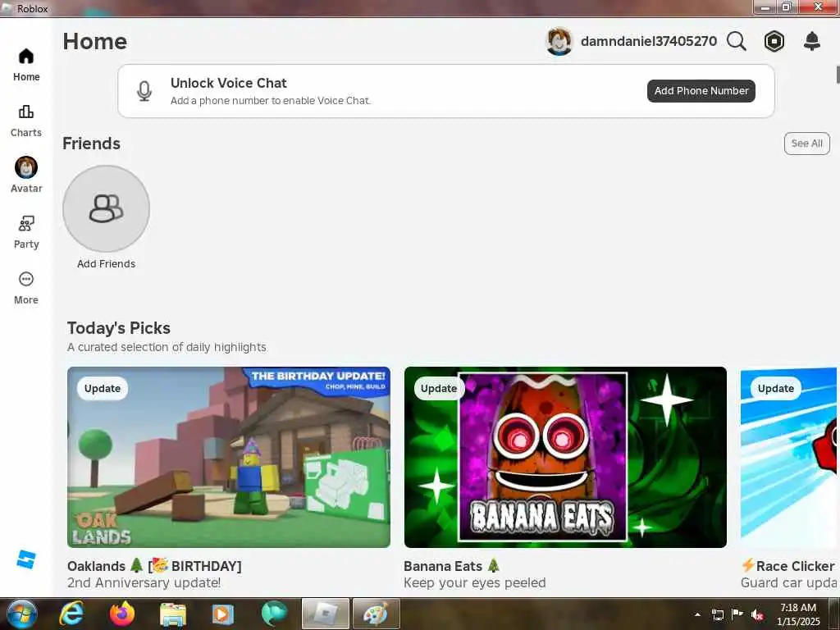Click the blue Roblox Studio icon in sidebar
Viewport: 840px width, 630px height.
click(x=25, y=559)
